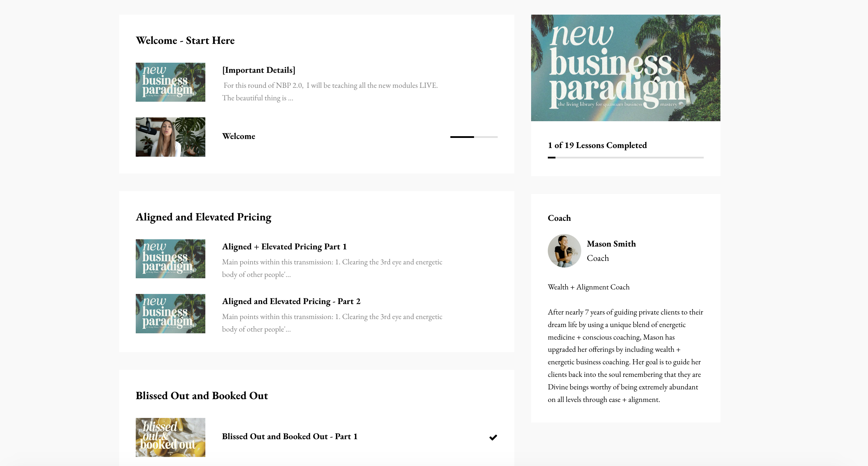Click the completed checkmark on Blissed Out Part 1
The image size is (868, 466).
(493, 437)
